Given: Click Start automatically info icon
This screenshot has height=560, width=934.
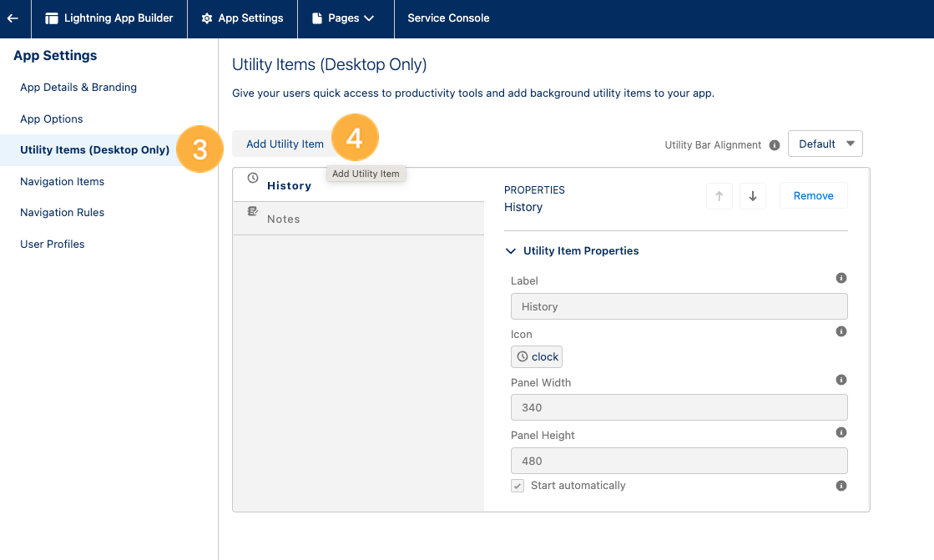Looking at the screenshot, I should pyautogui.click(x=841, y=486).
